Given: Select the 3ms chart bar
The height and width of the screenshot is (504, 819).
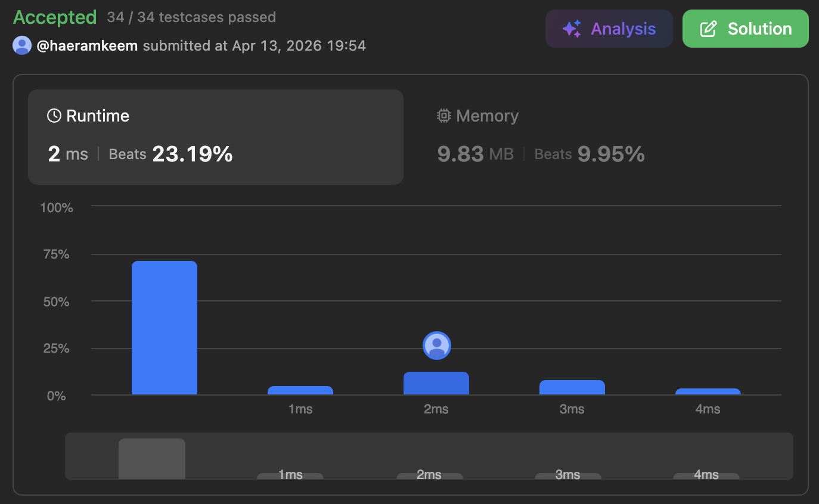Looking at the screenshot, I should pyautogui.click(x=572, y=387).
